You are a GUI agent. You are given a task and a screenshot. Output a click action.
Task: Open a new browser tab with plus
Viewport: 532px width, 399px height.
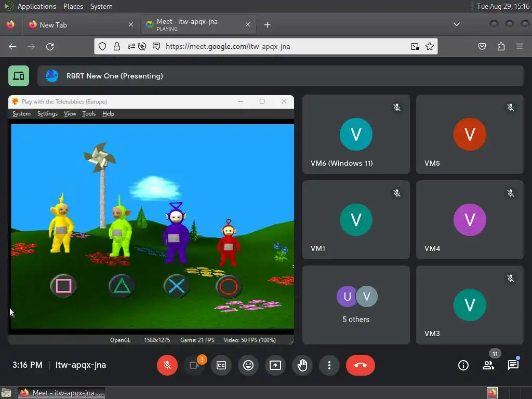click(x=268, y=25)
